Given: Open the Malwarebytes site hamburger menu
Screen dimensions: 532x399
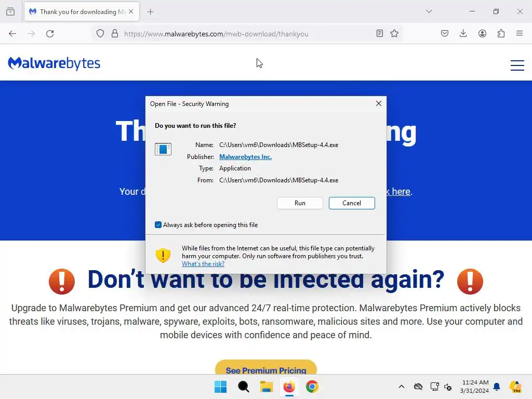Looking at the screenshot, I should coord(517,65).
